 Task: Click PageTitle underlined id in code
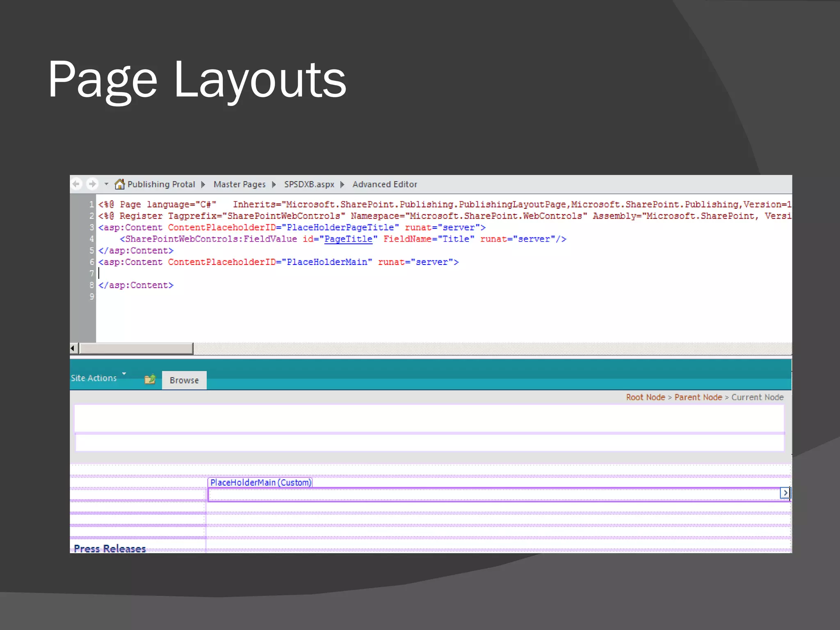tap(348, 239)
